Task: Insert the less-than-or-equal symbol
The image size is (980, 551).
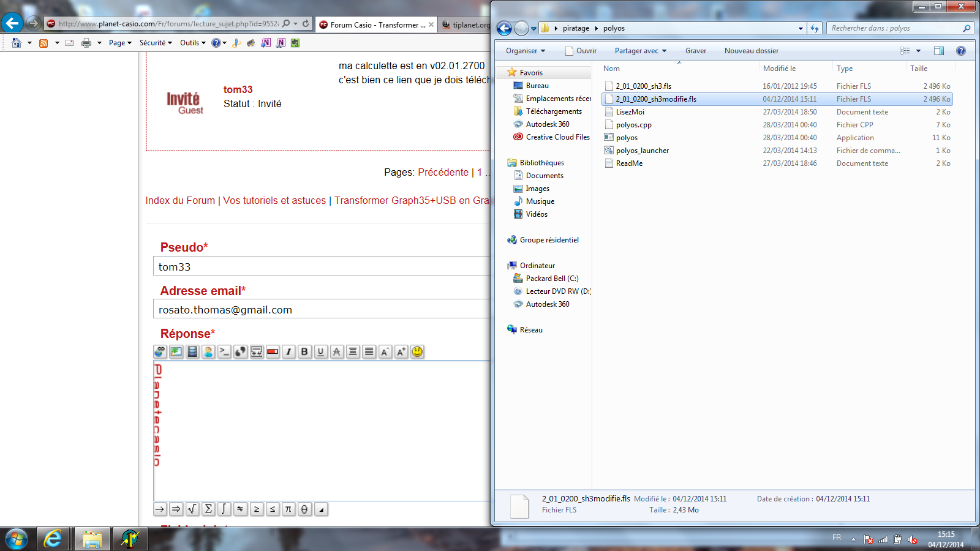Action: (273, 509)
